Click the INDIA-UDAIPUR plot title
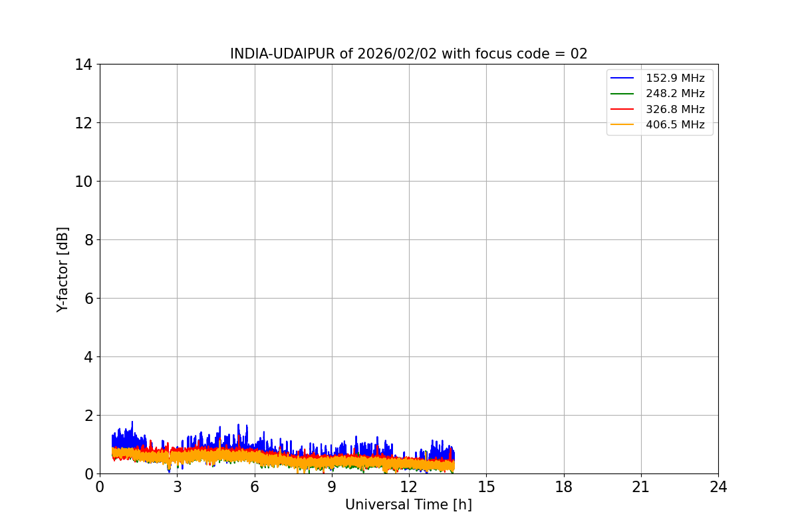The height and width of the screenshot is (532, 798). coord(409,54)
